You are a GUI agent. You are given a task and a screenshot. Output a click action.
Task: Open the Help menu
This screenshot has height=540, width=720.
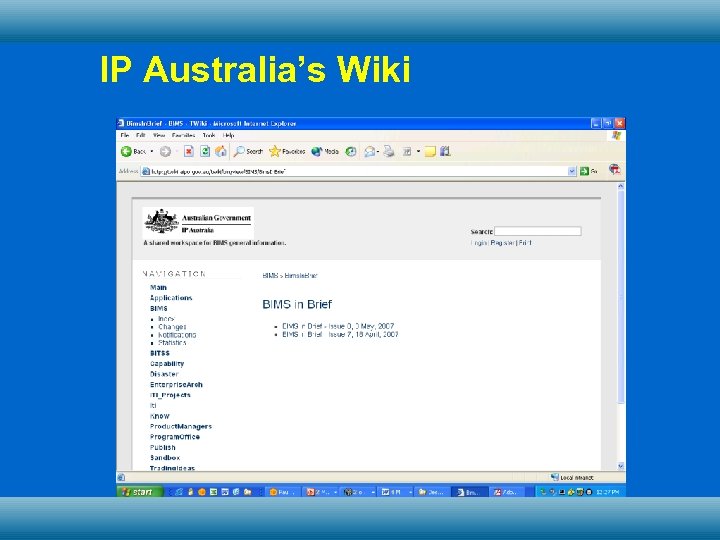[x=228, y=135]
